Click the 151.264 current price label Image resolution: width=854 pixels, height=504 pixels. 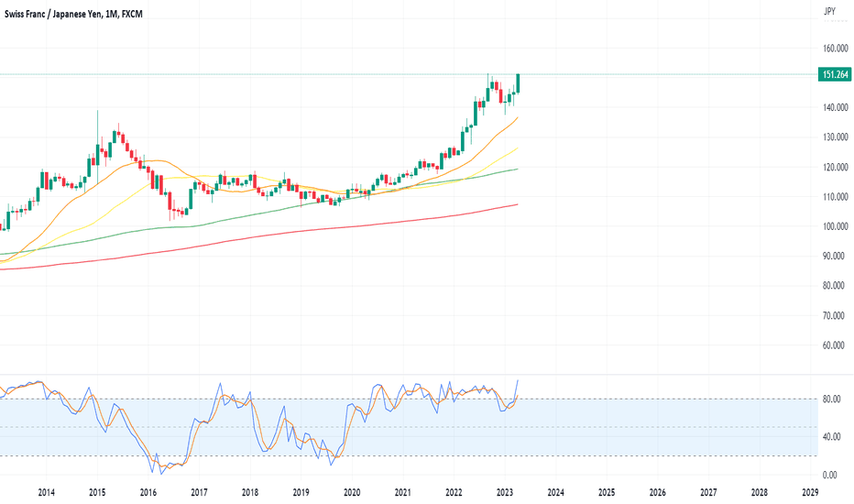pos(835,74)
